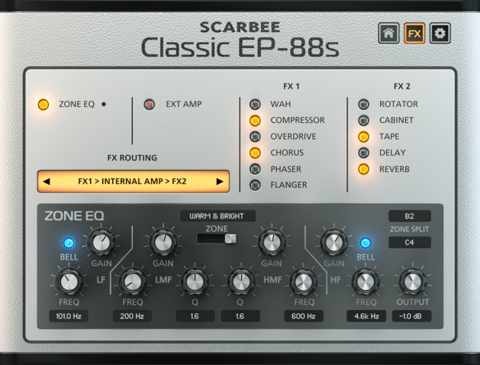The width and height of the screenshot is (480, 365).
Task: Click the FX 2 column heading
Action: click(402, 86)
